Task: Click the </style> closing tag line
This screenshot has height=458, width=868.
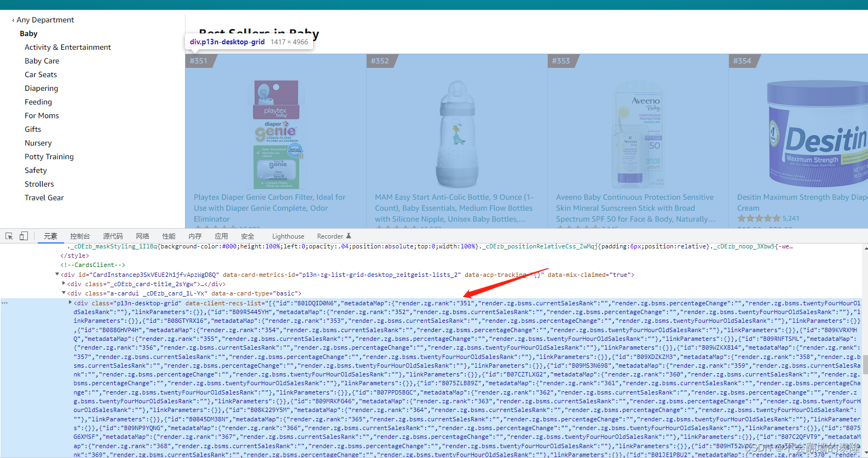Action: pos(74,256)
